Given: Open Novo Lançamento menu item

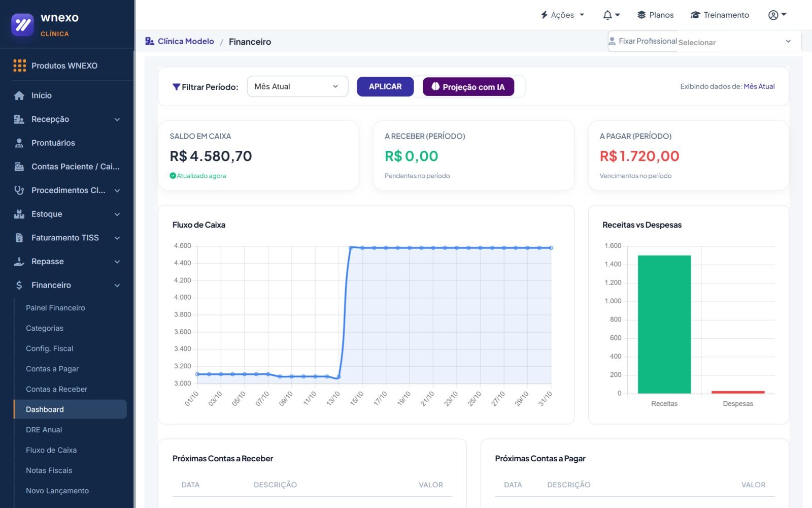Looking at the screenshot, I should click(x=57, y=491).
